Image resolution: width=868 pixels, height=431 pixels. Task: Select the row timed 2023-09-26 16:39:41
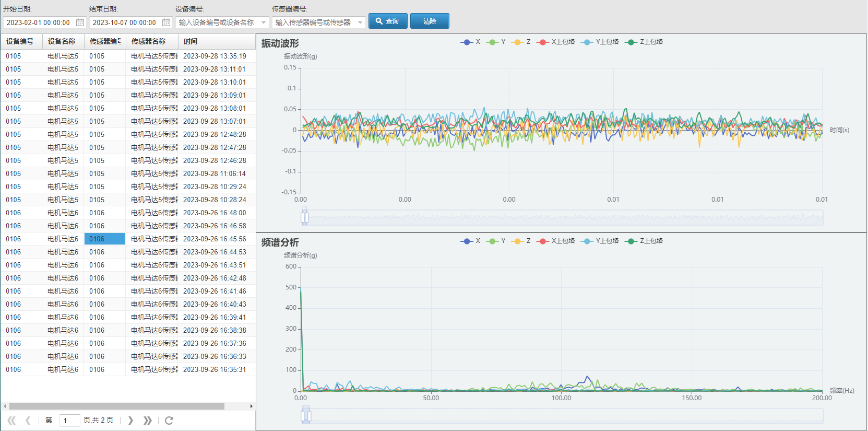click(128, 317)
